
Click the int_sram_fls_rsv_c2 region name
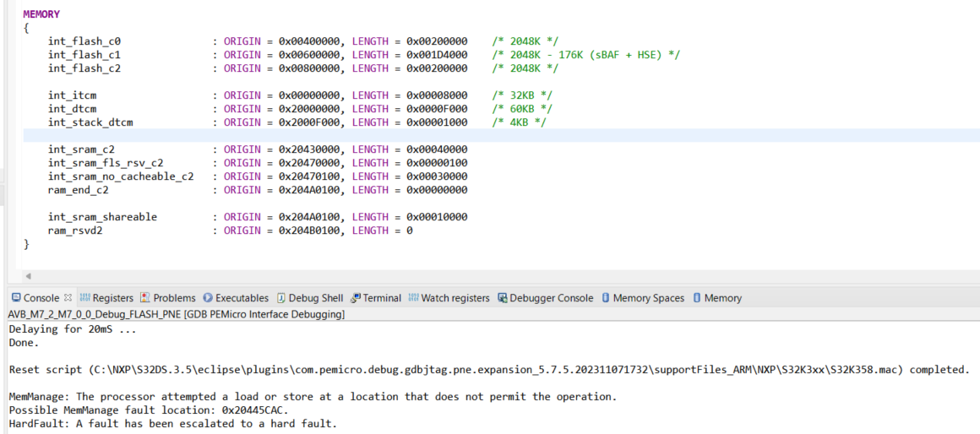(106, 163)
